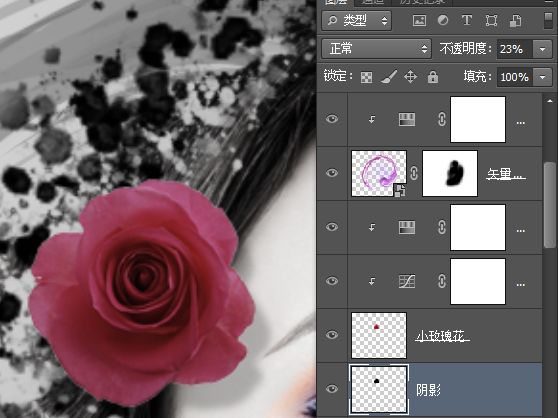
Task: Lock position move-arrows icon
Action: click(411, 77)
